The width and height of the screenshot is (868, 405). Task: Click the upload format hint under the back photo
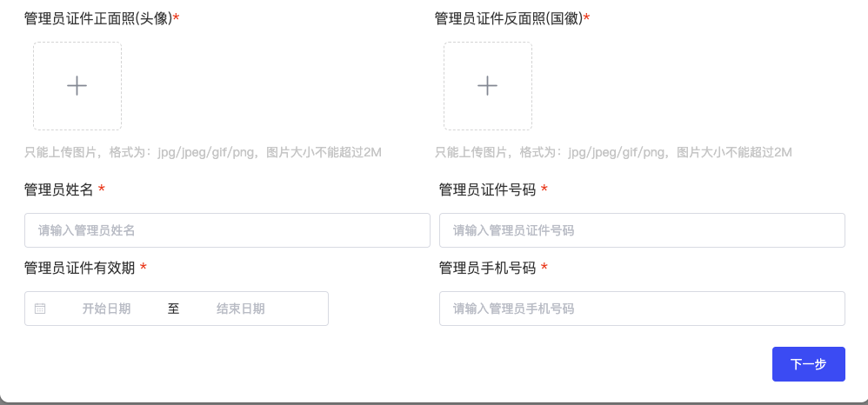tap(613, 152)
